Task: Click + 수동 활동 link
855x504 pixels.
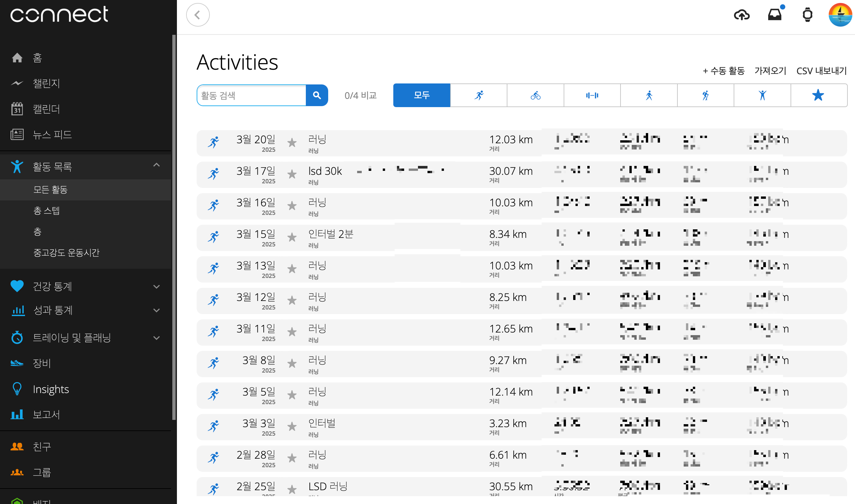Action: [723, 71]
